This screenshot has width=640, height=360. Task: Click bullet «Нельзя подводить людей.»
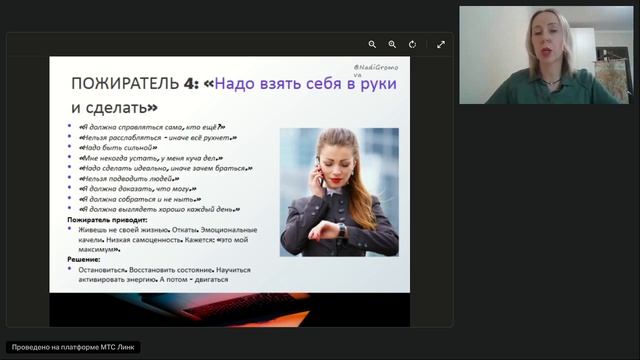[x=129, y=178]
